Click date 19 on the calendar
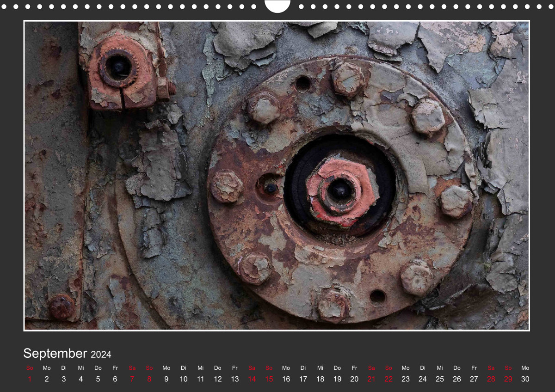 [338, 379]
